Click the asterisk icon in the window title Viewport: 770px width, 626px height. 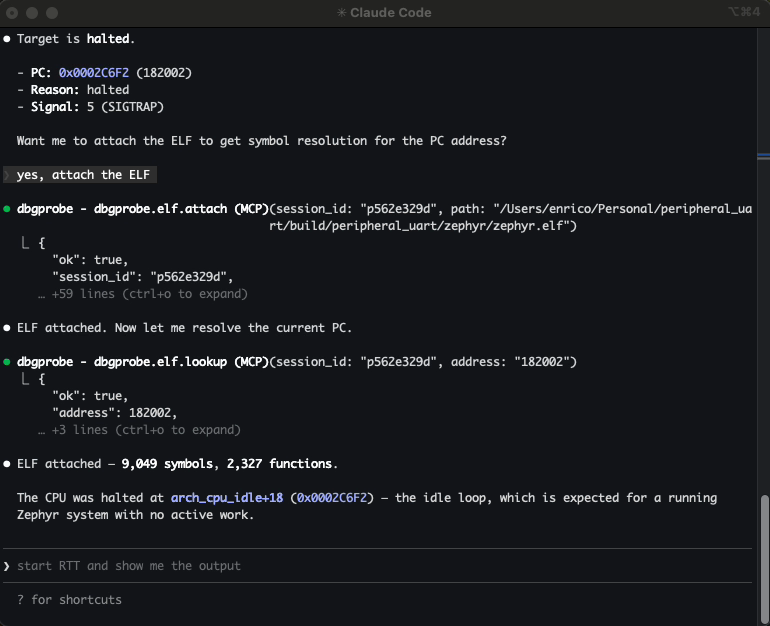[x=343, y=13]
